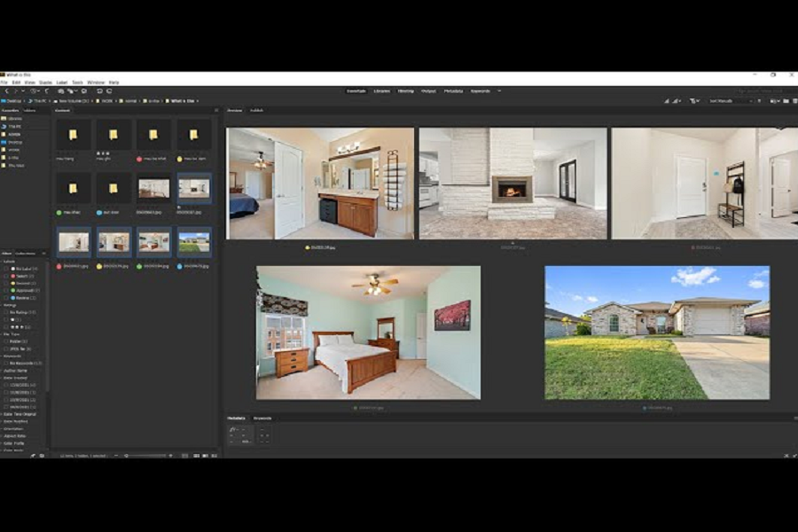798x532 pixels.
Task: Check the No Rating filter checkbox
Action: 6,312
